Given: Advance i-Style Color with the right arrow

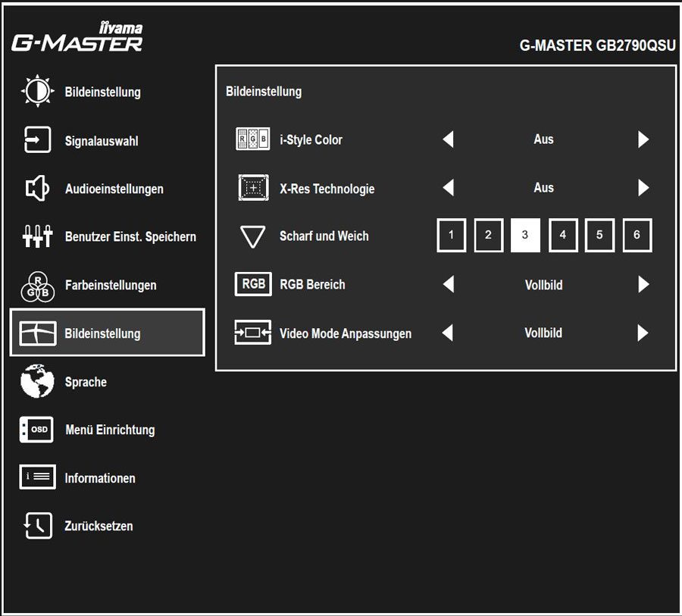Looking at the screenshot, I should coord(643,139).
